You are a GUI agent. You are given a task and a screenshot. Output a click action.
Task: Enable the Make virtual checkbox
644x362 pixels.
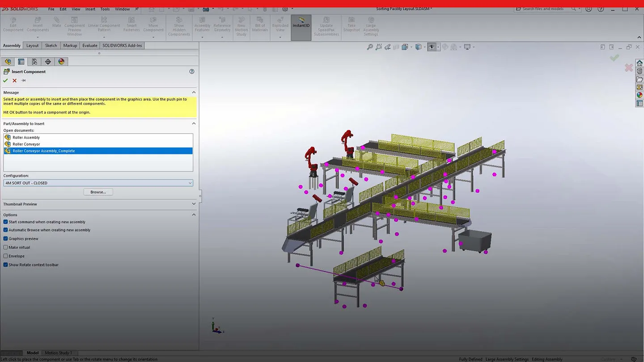(5, 247)
